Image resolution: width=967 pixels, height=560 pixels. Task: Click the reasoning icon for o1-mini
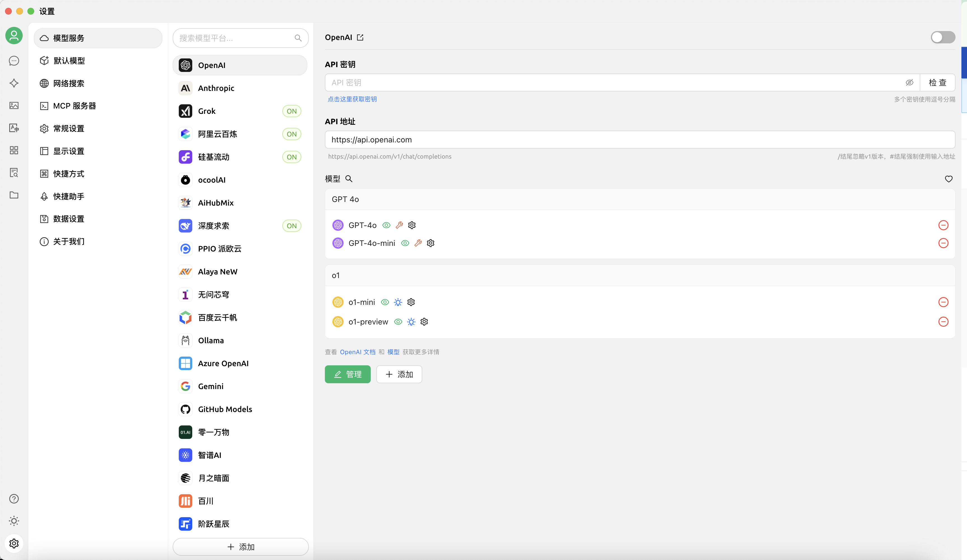398,302
